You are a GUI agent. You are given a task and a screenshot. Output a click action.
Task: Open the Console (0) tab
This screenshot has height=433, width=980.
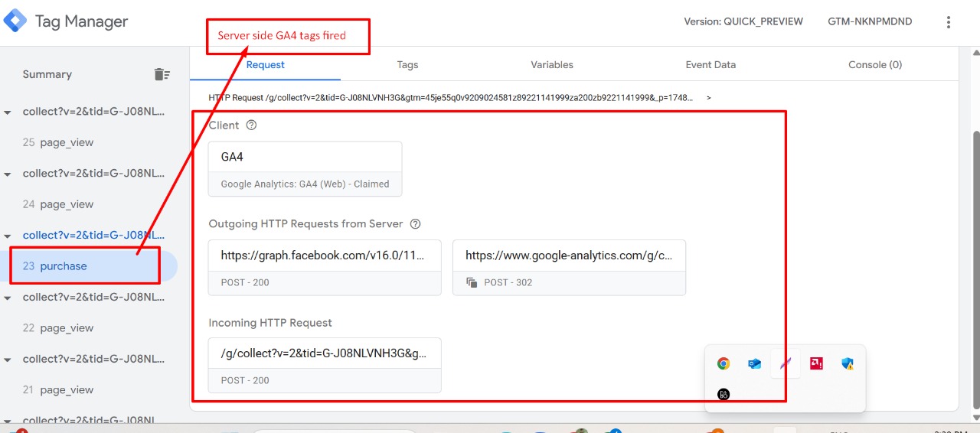click(x=875, y=65)
